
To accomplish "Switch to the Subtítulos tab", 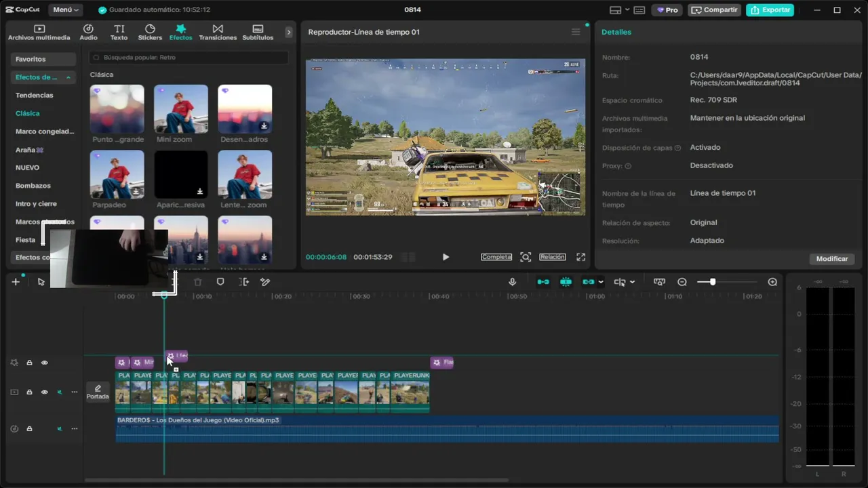I will [258, 33].
